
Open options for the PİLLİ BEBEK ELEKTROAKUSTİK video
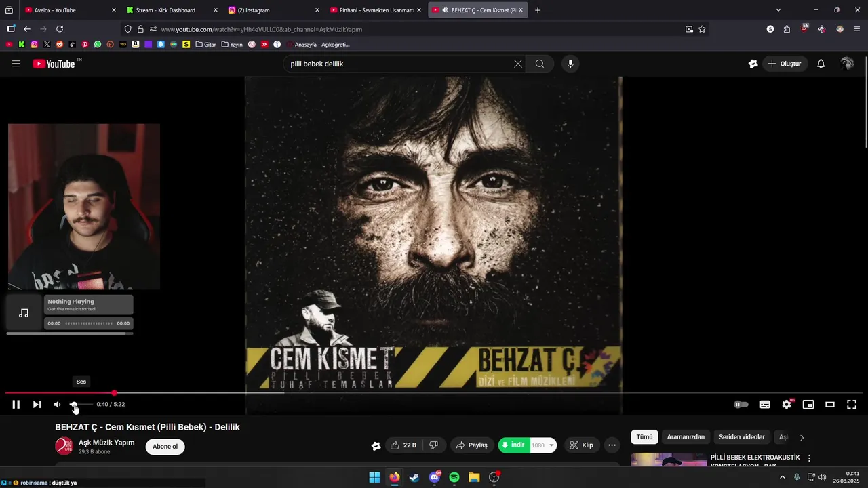click(x=809, y=458)
